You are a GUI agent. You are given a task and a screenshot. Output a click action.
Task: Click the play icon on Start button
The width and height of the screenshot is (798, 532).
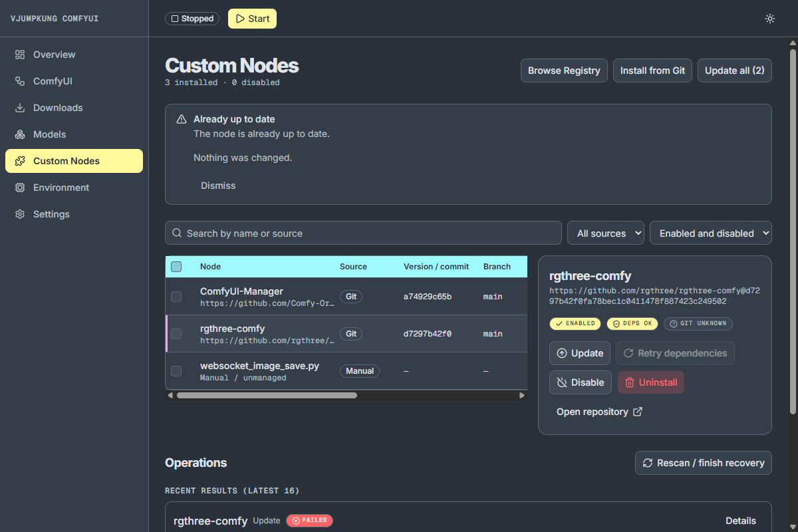240,19
